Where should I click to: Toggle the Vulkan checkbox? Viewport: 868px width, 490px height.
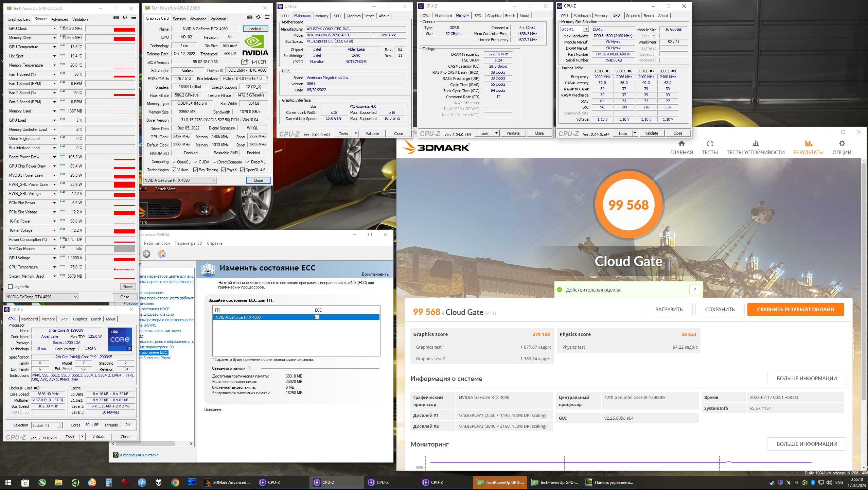[x=174, y=170]
